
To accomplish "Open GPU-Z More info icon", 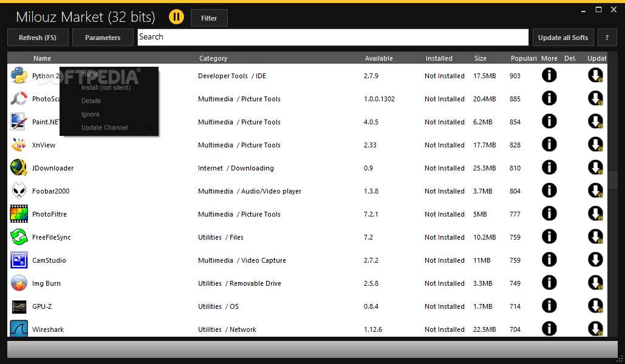I will (x=549, y=306).
